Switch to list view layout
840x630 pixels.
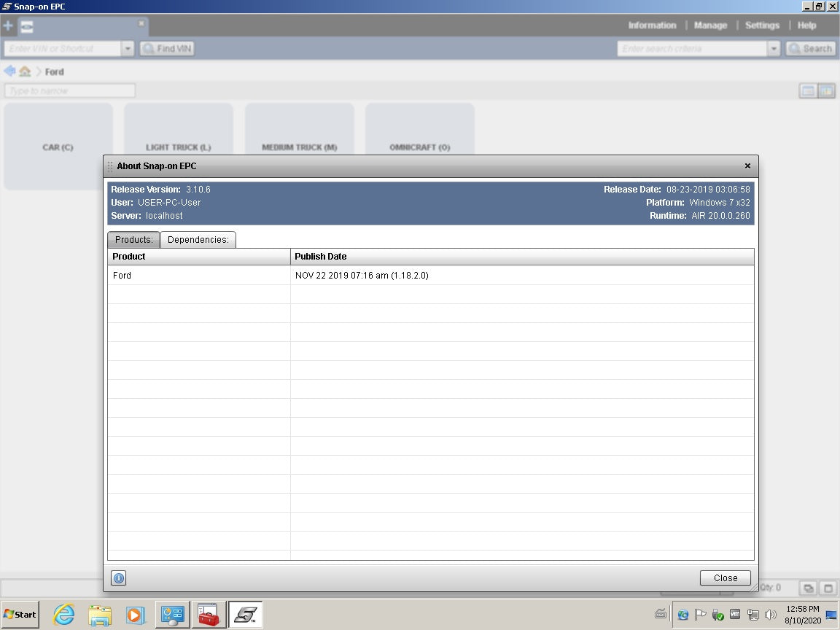point(808,91)
